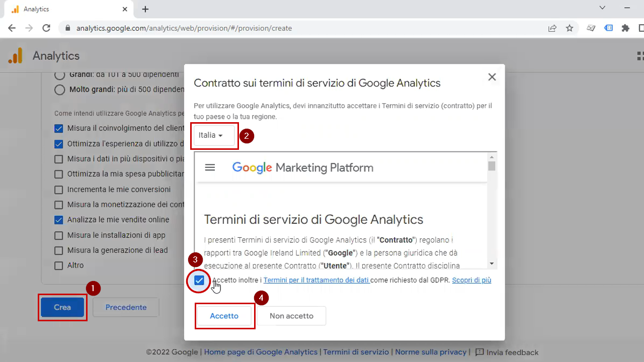This screenshot has width=644, height=362.
Task: Click Google Marketing Platform logo in frame
Action: tap(303, 167)
